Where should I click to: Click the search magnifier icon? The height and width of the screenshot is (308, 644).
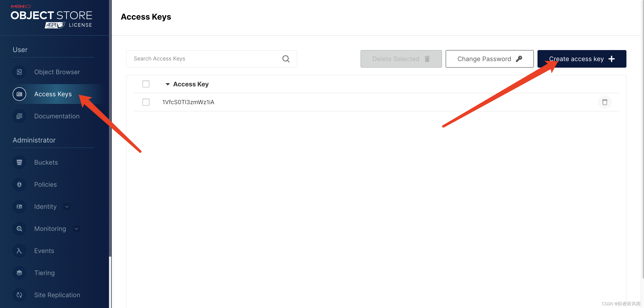pos(286,59)
